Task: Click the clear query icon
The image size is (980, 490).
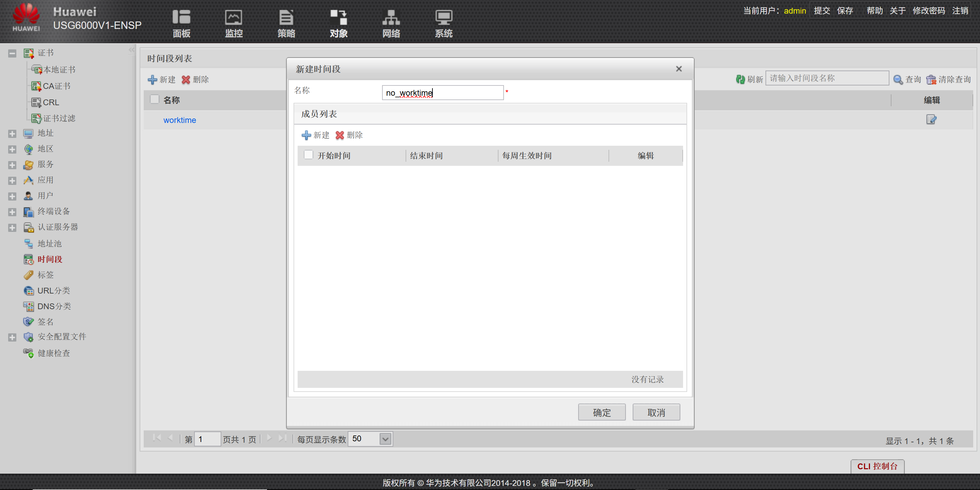Action: pyautogui.click(x=931, y=79)
